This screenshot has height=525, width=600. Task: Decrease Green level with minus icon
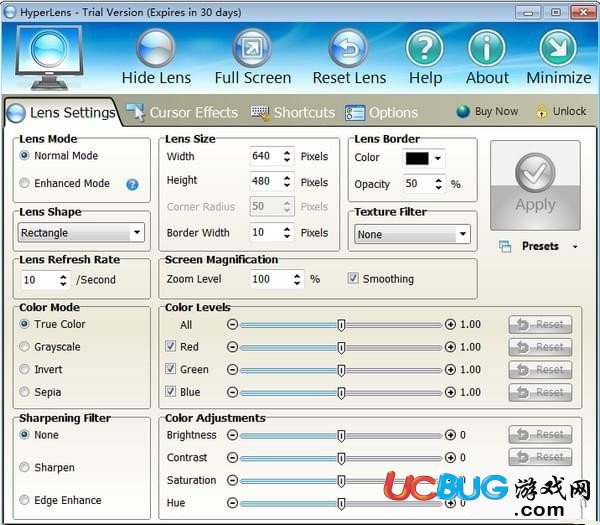point(232,370)
